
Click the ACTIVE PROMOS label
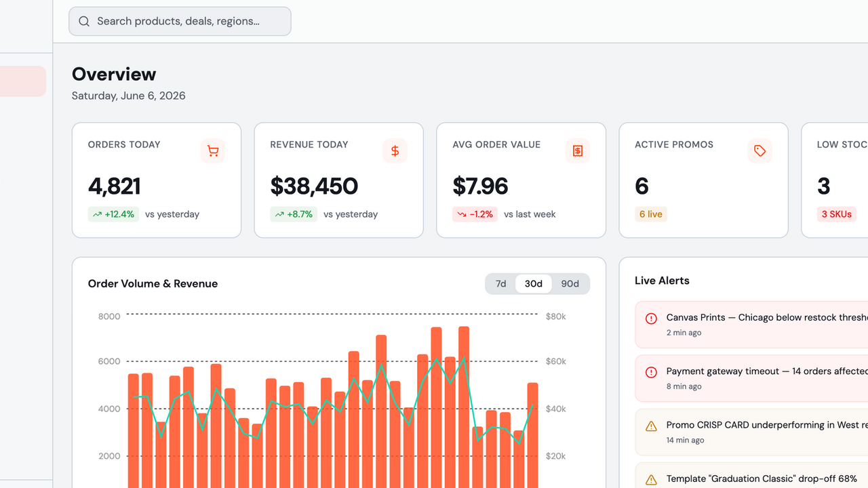pos(674,144)
